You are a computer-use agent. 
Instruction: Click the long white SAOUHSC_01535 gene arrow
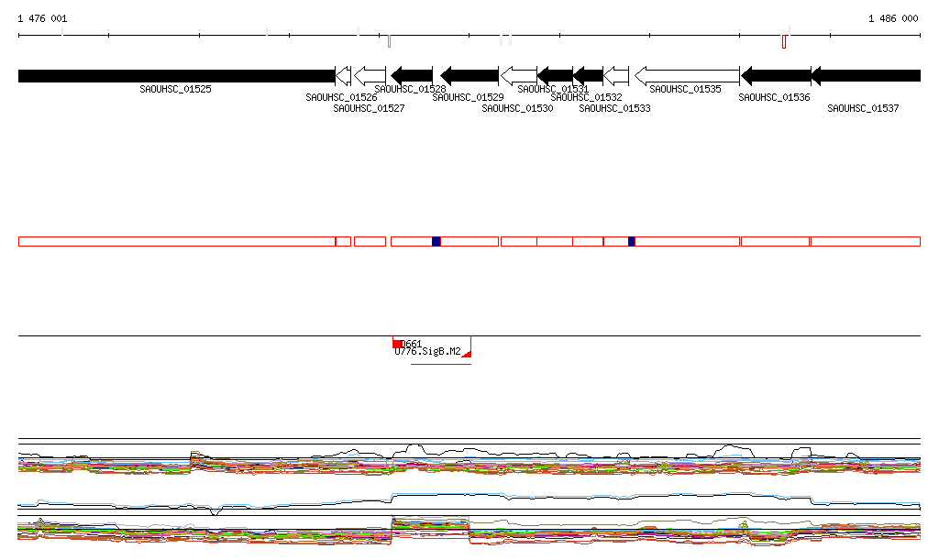[x=687, y=76]
